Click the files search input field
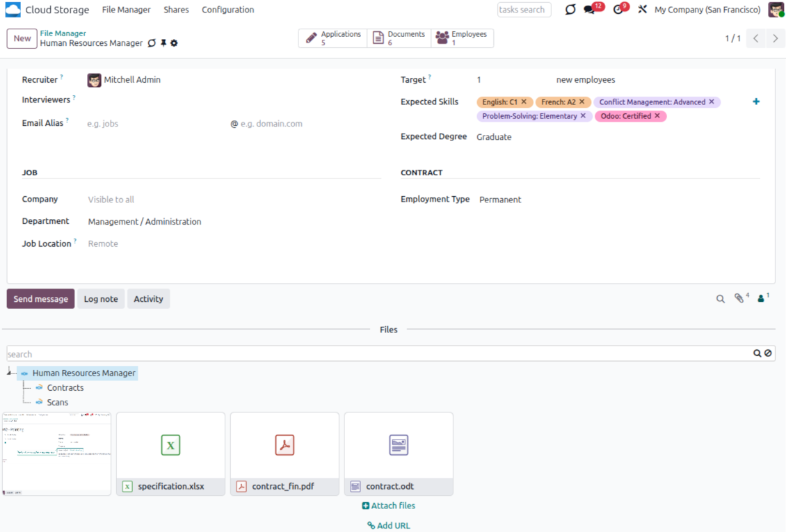The image size is (786, 532). click(x=376, y=354)
